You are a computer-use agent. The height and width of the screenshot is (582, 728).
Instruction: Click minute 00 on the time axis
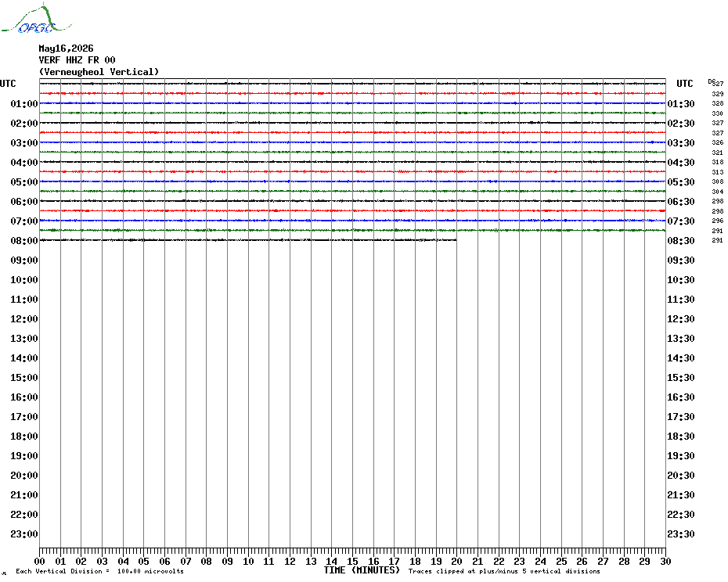pos(39,561)
